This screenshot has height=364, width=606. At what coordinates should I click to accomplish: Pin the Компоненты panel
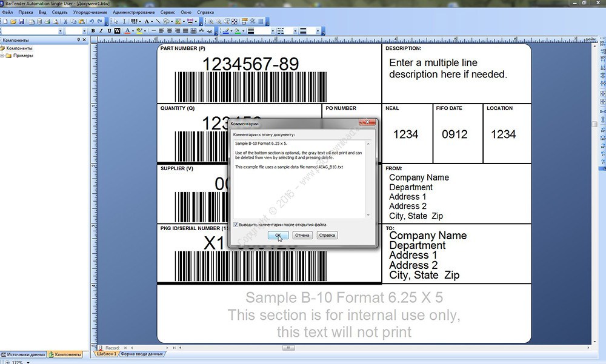(x=78, y=40)
